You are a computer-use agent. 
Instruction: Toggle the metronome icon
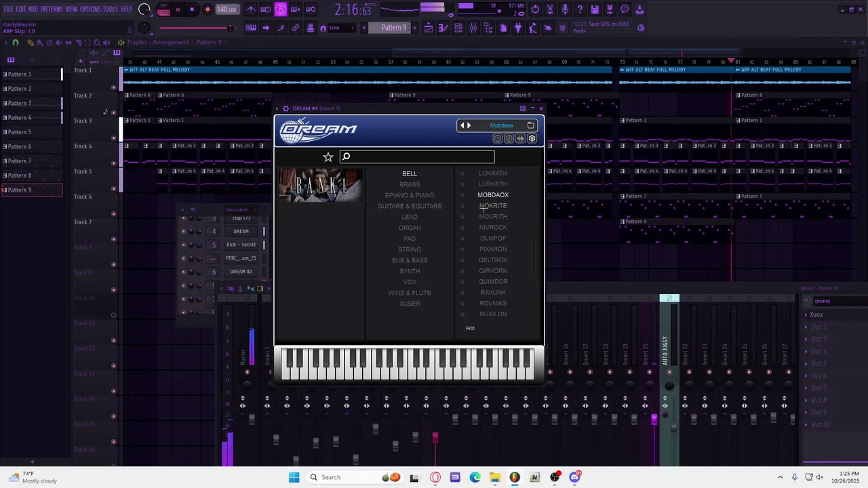(251, 9)
